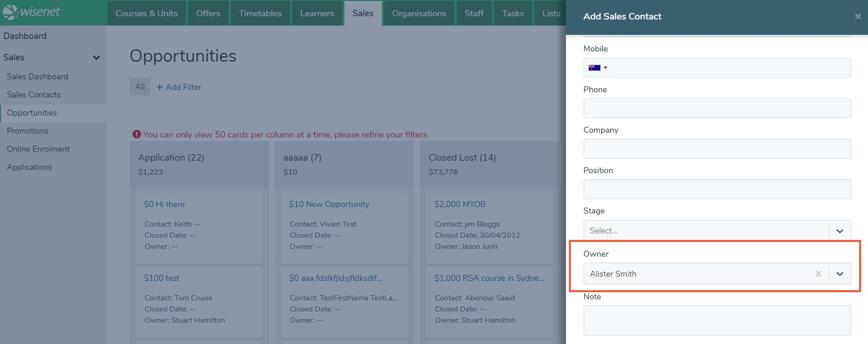The height and width of the screenshot is (344, 868).
Task: Click Closed Date: 30/04/2012 text
Action: (x=477, y=235)
